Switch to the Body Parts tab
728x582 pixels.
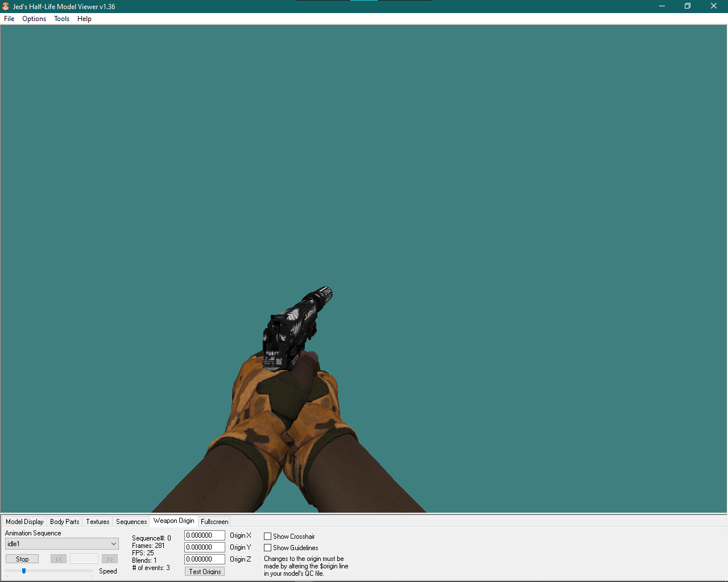64,522
